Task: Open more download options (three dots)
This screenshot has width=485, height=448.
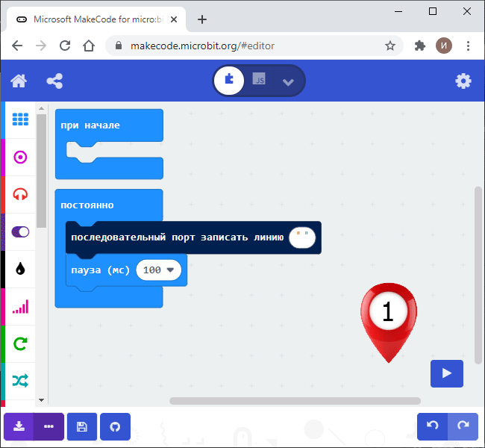Action: (x=48, y=426)
